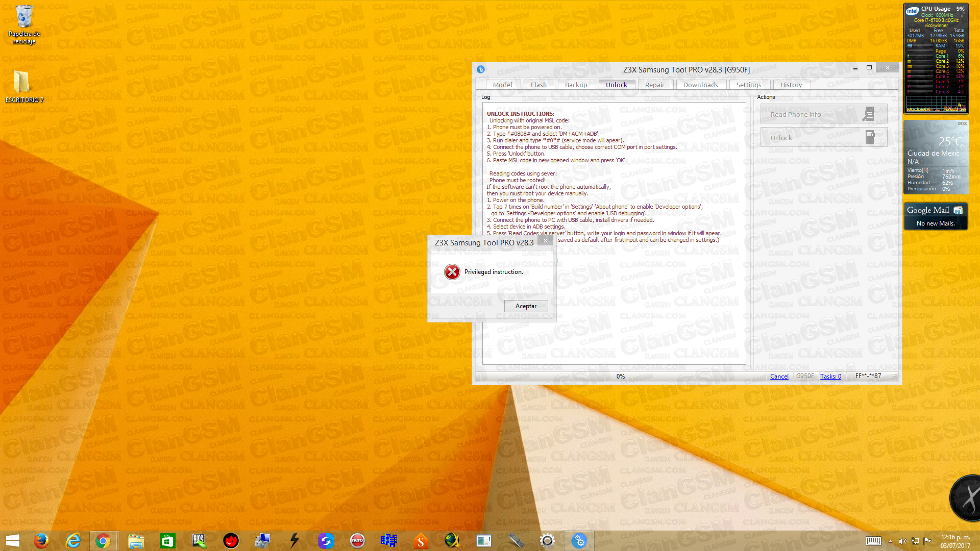Launch Firefox from the taskbar

pyautogui.click(x=41, y=541)
